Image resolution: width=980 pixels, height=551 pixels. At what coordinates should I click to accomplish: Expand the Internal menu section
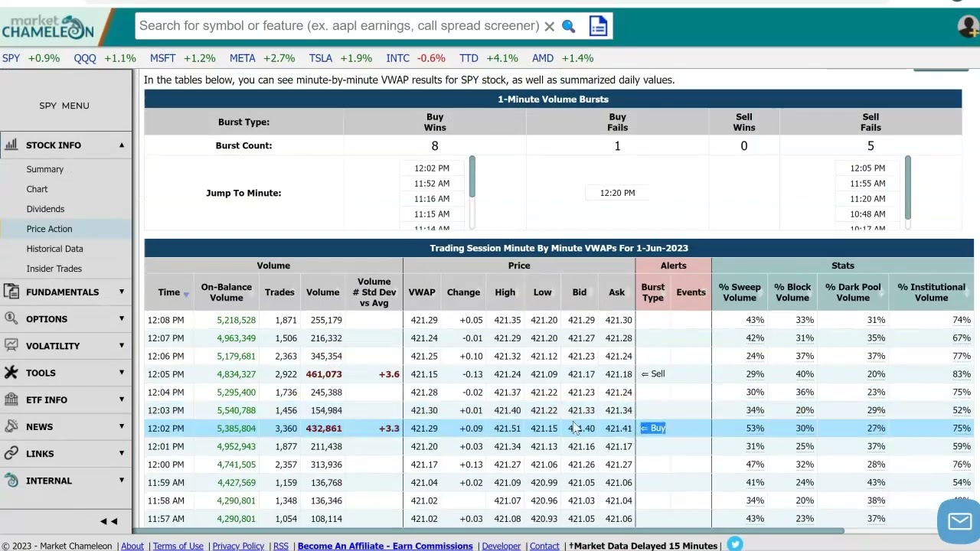tap(121, 481)
